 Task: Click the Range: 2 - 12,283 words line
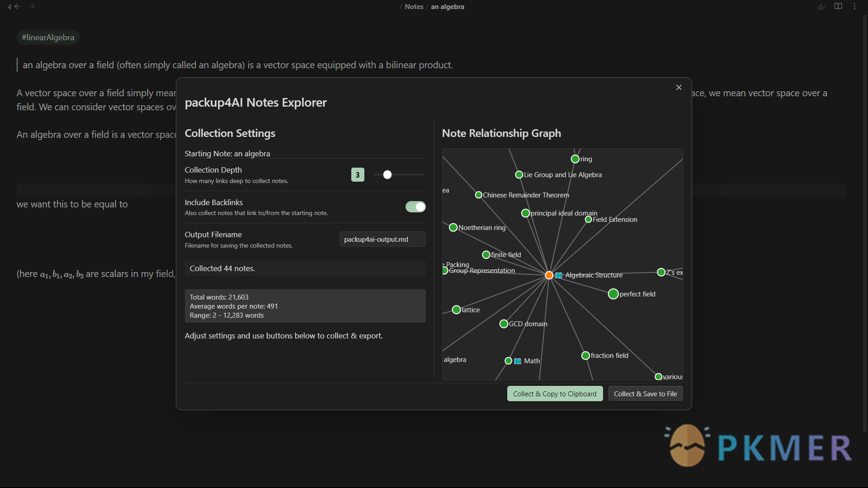(226, 315)
